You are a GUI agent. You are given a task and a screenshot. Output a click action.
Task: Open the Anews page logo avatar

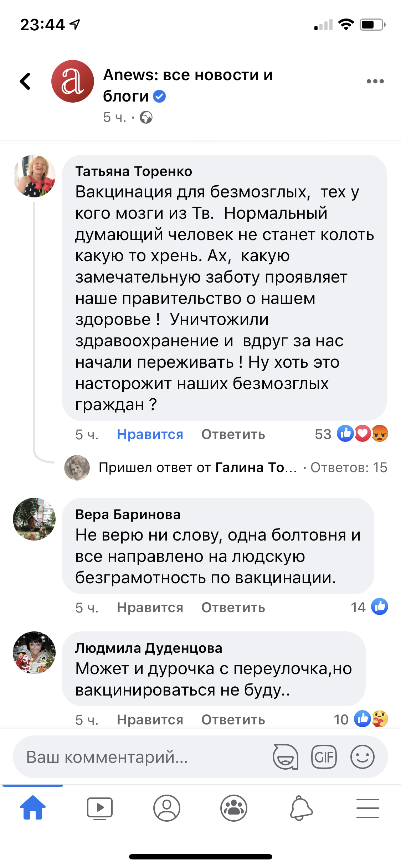(73, 81)
